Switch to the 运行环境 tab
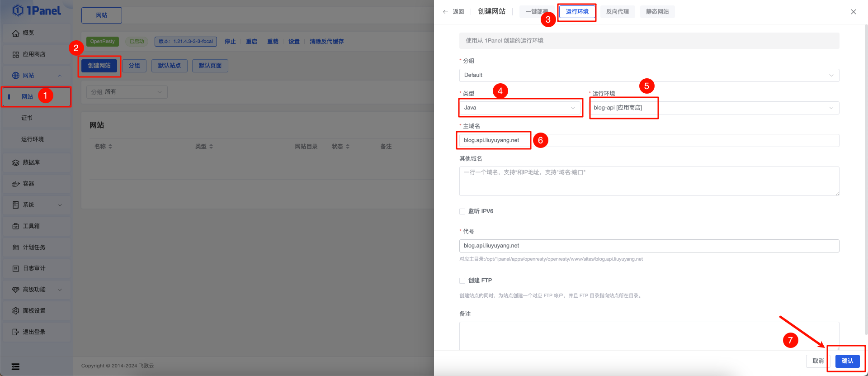Screen dimensions: 868x376 (x=577, y=12)
